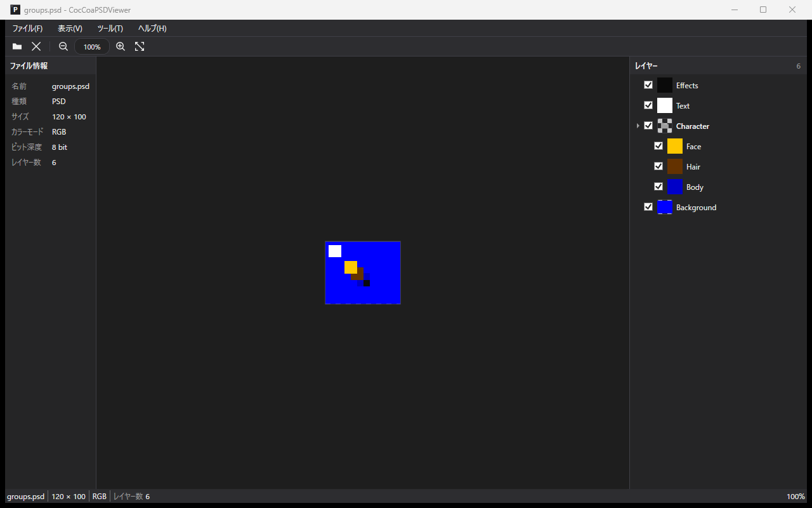Zoom in using the plus magnifier
This screenshot has height=508, width=812.
tap(121, 46)
